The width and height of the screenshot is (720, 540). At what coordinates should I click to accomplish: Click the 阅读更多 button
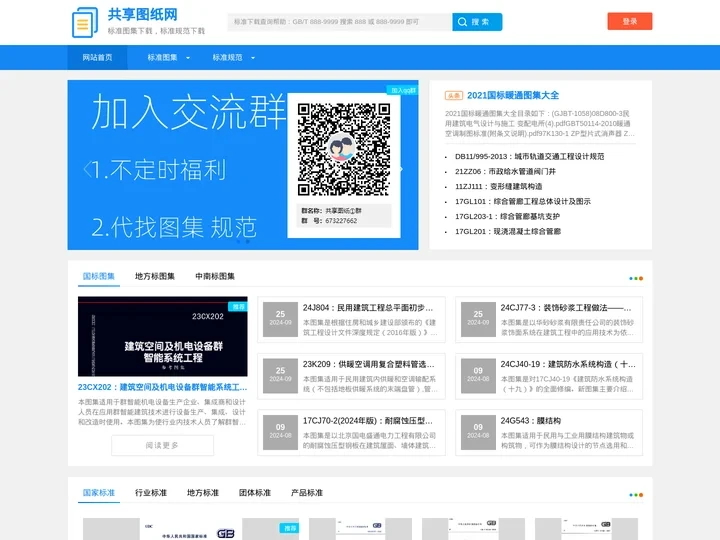coord(163,445)
